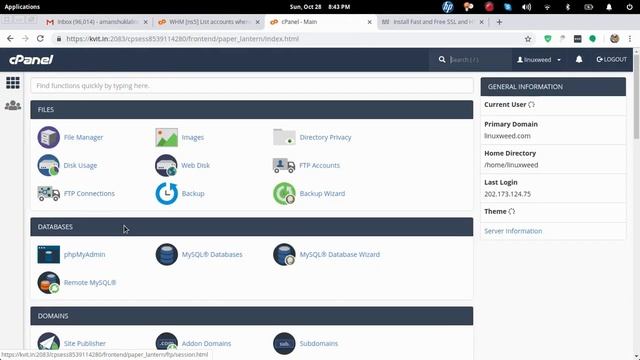Screen dimensions: 640x360
Task: Open the notifications bell in cPanel header
Action: (x=579, y=60)
